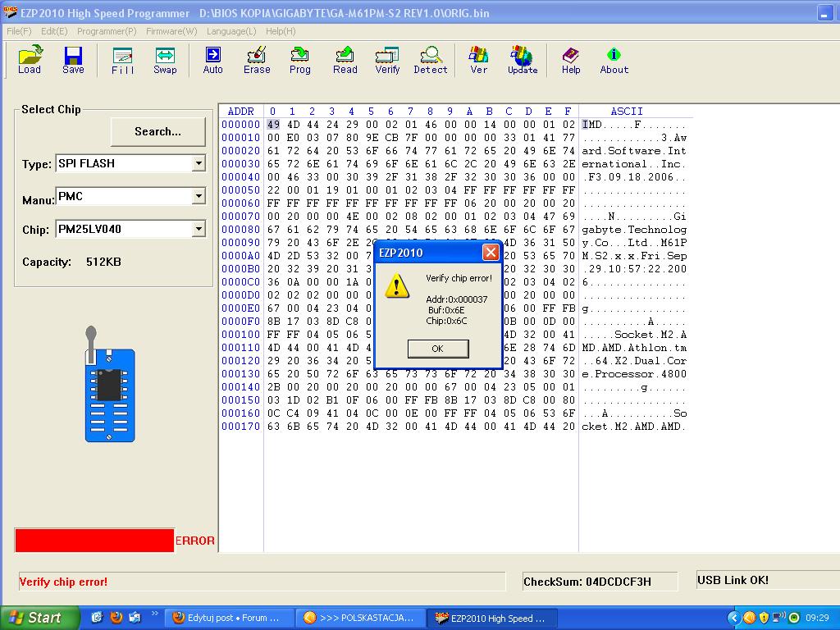
Task: Expand the Manu dropdown showing PMC
Action: (199, 196)
